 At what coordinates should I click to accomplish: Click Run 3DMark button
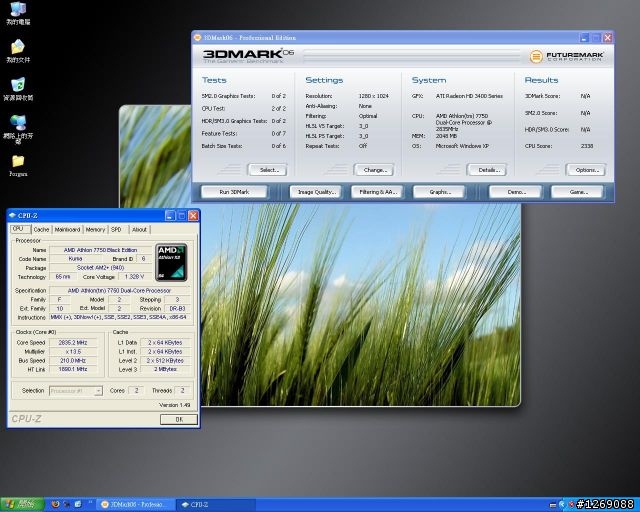[234, 192]
